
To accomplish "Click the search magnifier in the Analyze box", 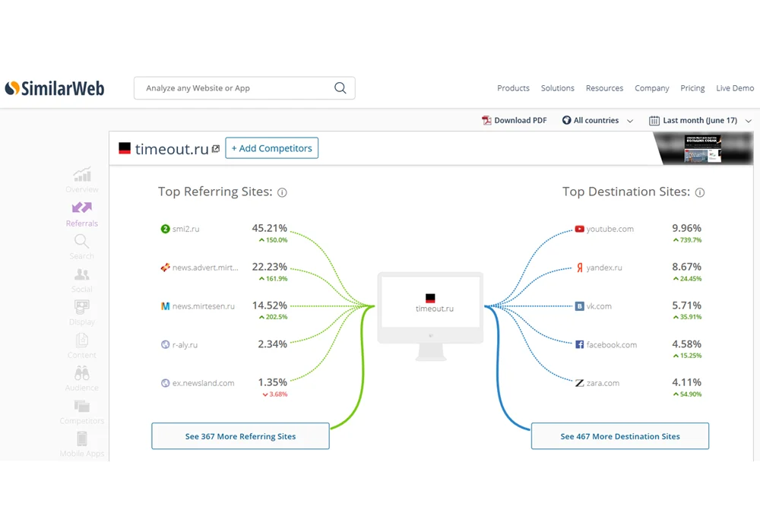I will coord(340,88).
